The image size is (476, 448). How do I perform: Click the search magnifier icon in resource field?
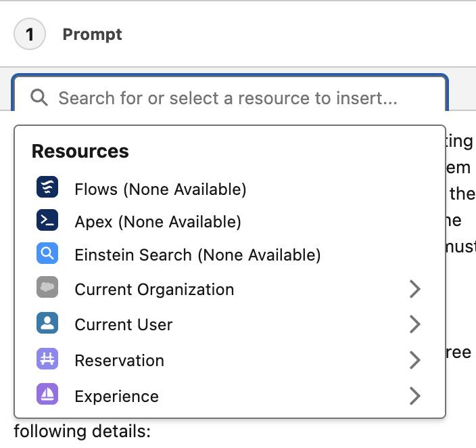[39, 97]
